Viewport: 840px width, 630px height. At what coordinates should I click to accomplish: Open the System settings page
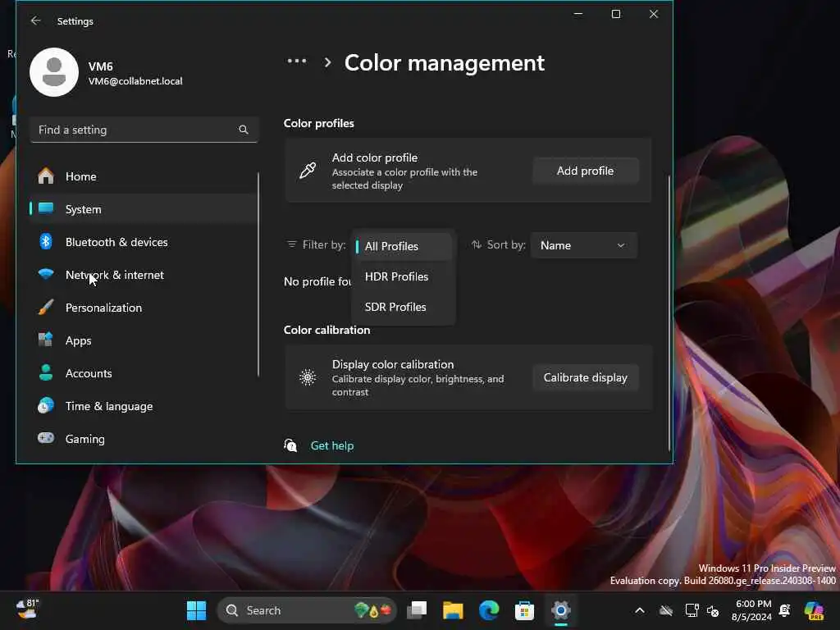[143, 209]
